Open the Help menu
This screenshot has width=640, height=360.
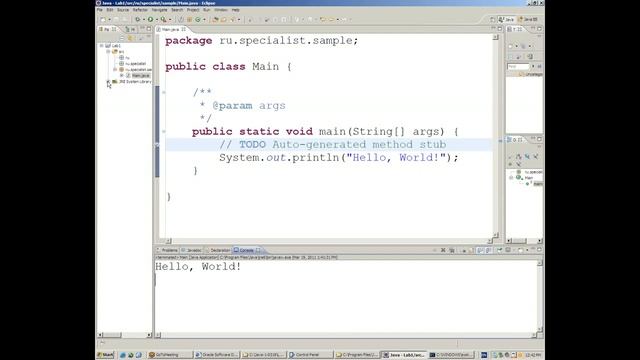click(x=236, y=10)
